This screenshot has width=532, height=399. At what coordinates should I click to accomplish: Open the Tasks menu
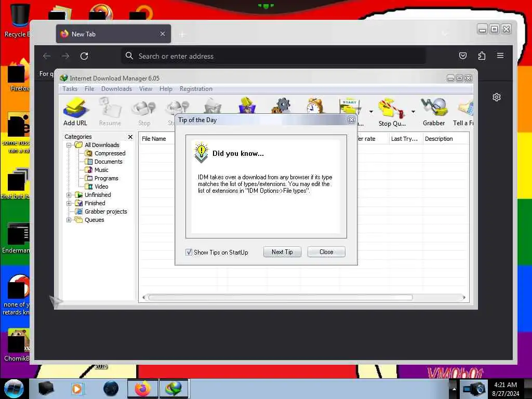(70, 89)
